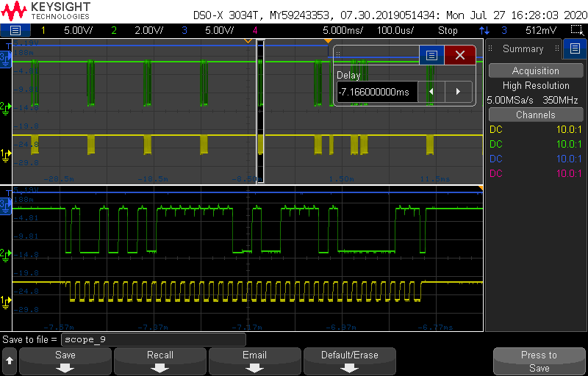Open trigger level 512mV value
The width and height of the screenshot is (588, 376).
[541, 30]
